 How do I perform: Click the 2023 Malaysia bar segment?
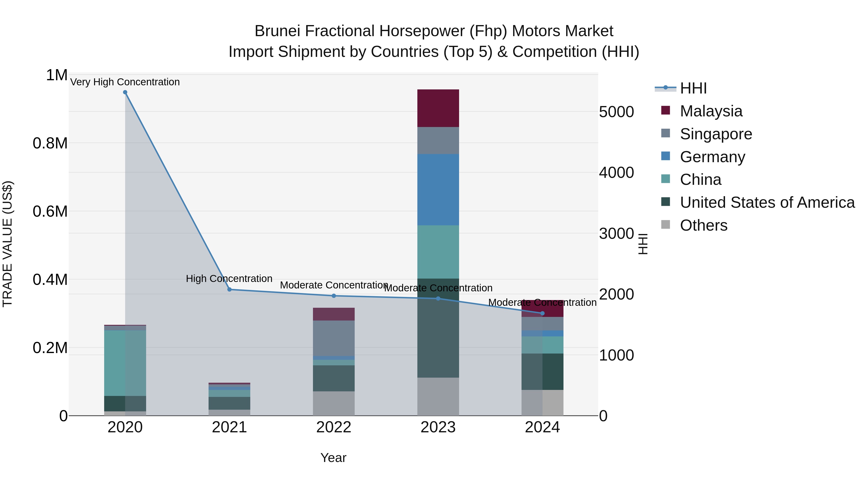438,108
